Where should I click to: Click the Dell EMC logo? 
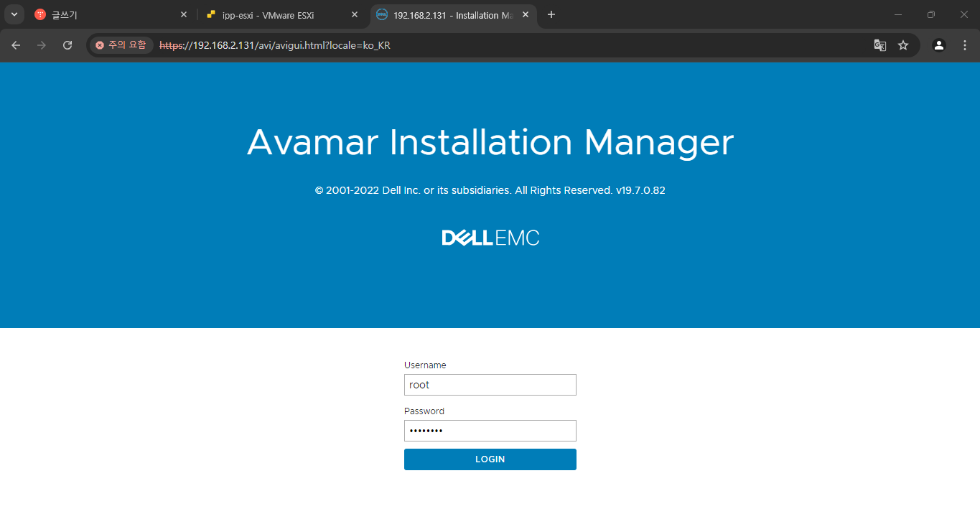coord(490,238)
